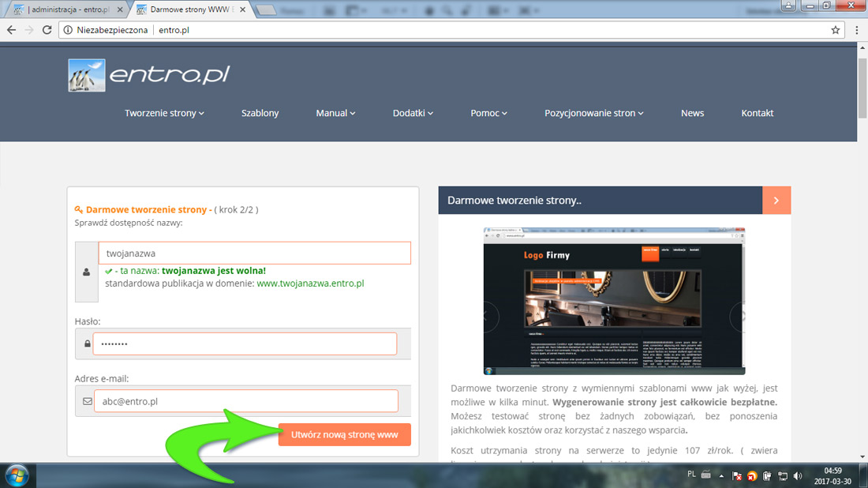Click the 'Niezabezpieczona' security label
This screenshot has width=868, height=488.
pyautogui.click(x=112, y=30)
